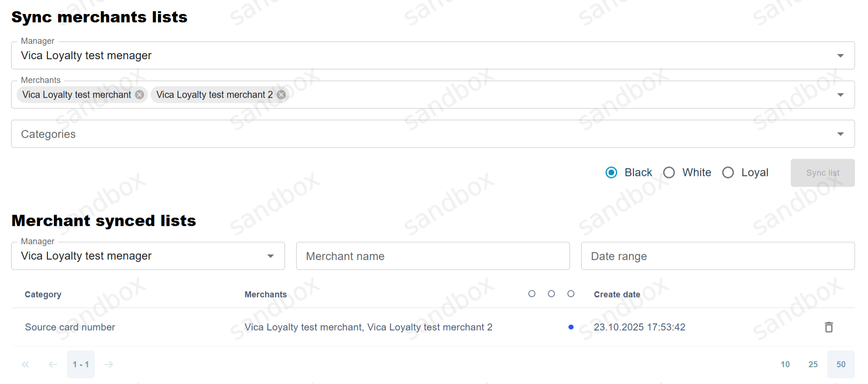Image resolution: width=868 pixels, height=384 pixels.
Task: Expand the Merchants multi-select dropdown
Action: click(840, 95)
